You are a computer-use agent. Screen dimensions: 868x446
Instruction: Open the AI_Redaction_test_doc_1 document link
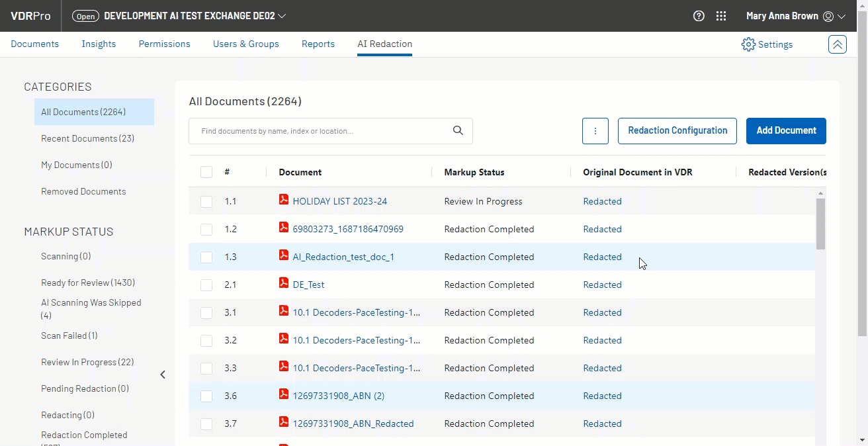pyautogui.click(x=343, y=257)
